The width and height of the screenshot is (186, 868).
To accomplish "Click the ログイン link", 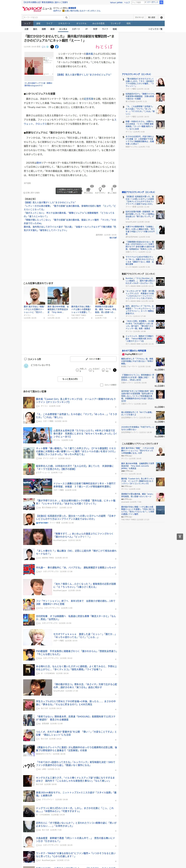I will (x=57, y=11).
